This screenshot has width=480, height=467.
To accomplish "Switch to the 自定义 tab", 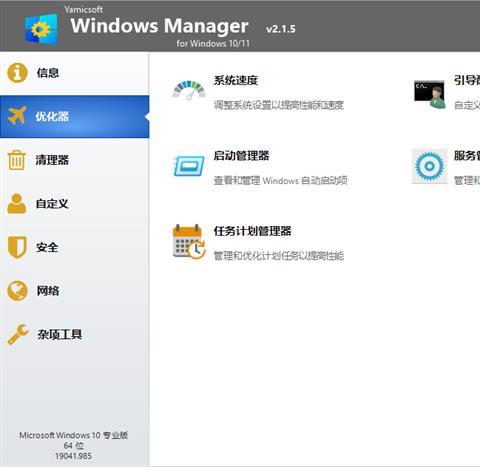I will coord(75,204).
